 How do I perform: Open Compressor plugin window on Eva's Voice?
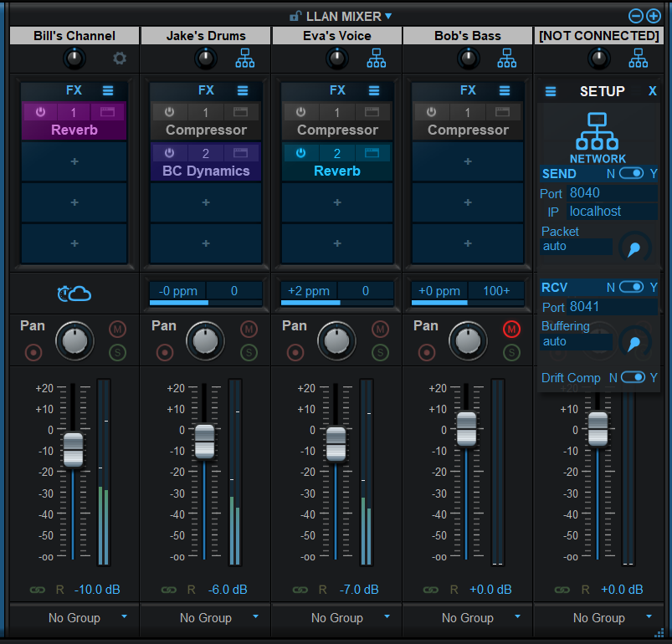coord(372,112)
